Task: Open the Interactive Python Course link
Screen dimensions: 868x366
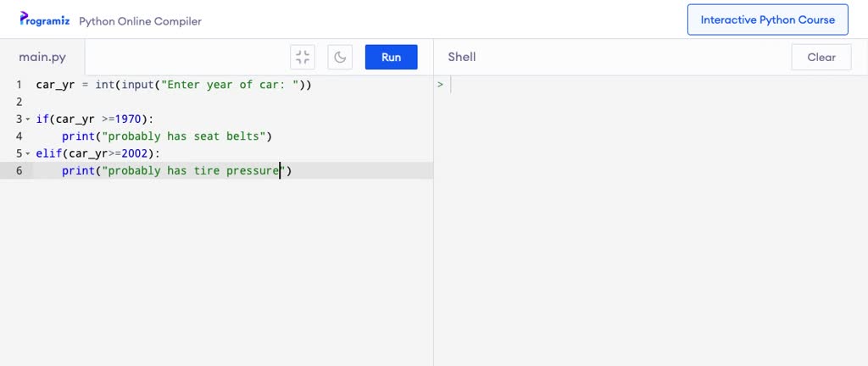Action: pyautogui.click(x=767, y=19)
